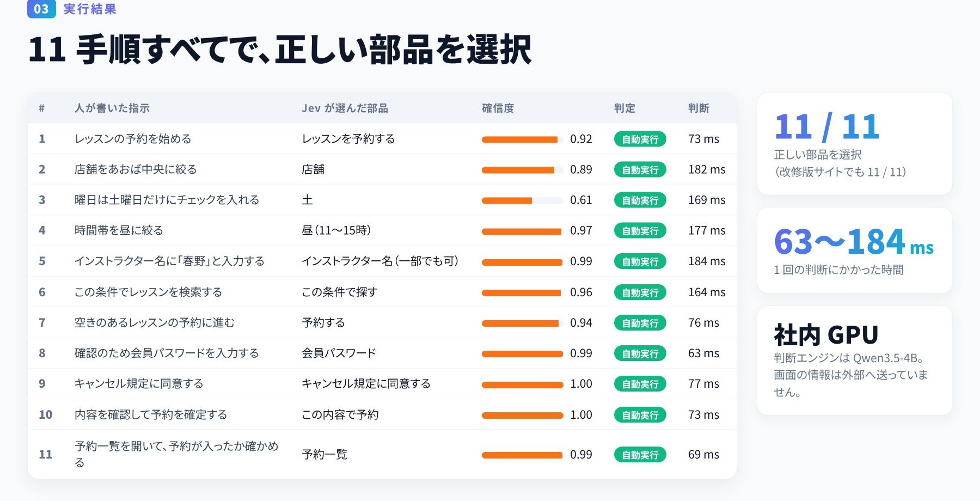This screenshot has height=501, width=980.
Task: Click the '会員パスワード' part cell
Action: click(339, 353)
